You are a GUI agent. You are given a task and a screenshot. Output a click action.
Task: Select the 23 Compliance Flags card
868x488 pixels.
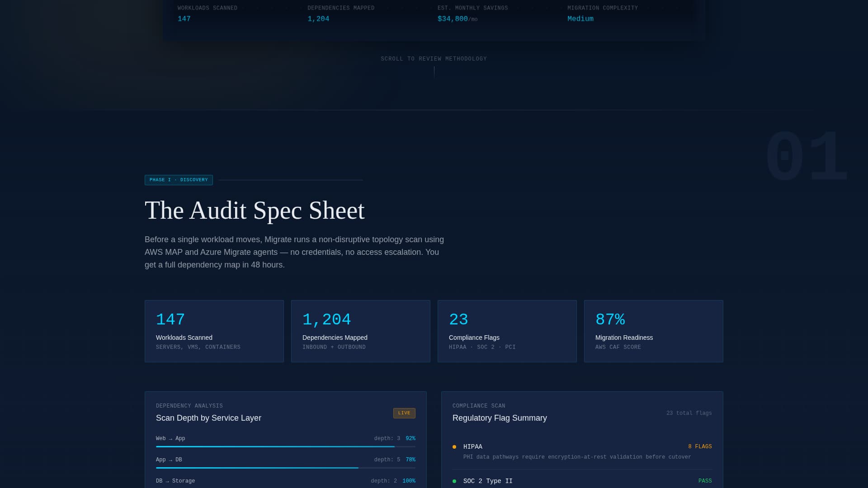tap(507, 331)
